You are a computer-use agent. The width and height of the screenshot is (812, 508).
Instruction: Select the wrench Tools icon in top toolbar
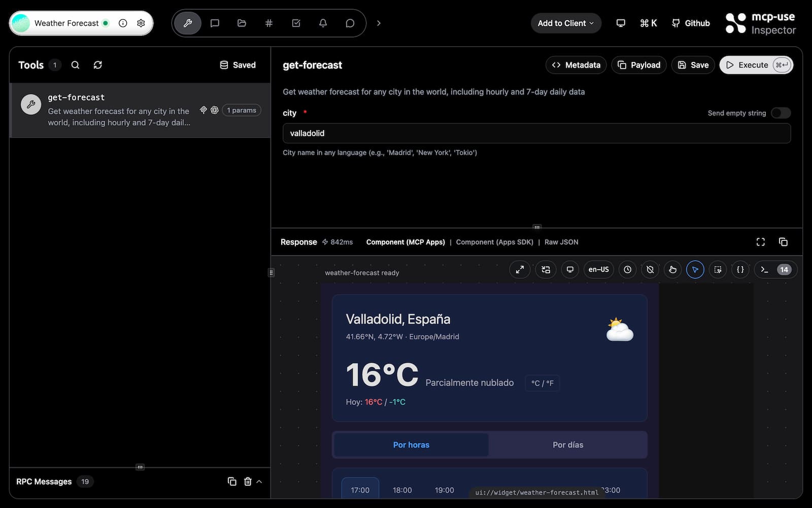pos(187,23)
